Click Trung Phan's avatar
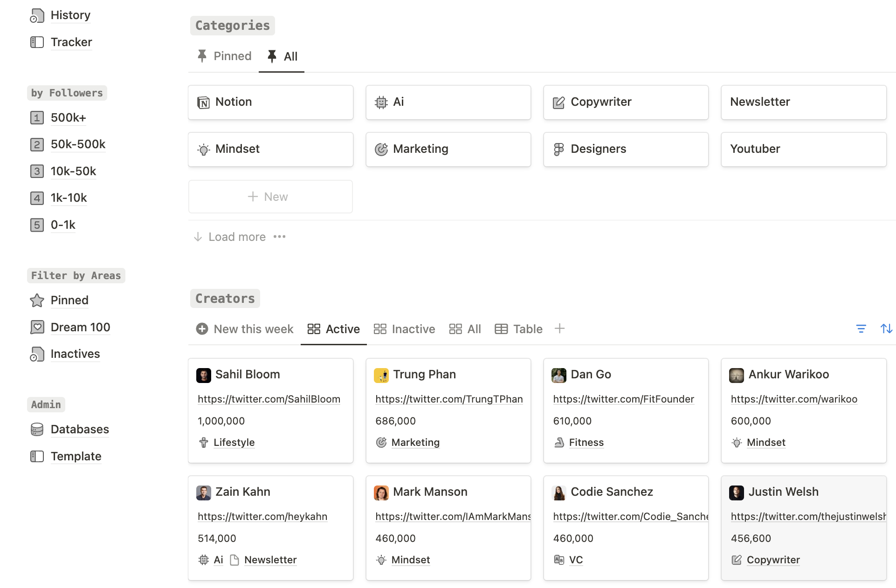The width and height of the screenshot is (896, 588). pos(381,375)
